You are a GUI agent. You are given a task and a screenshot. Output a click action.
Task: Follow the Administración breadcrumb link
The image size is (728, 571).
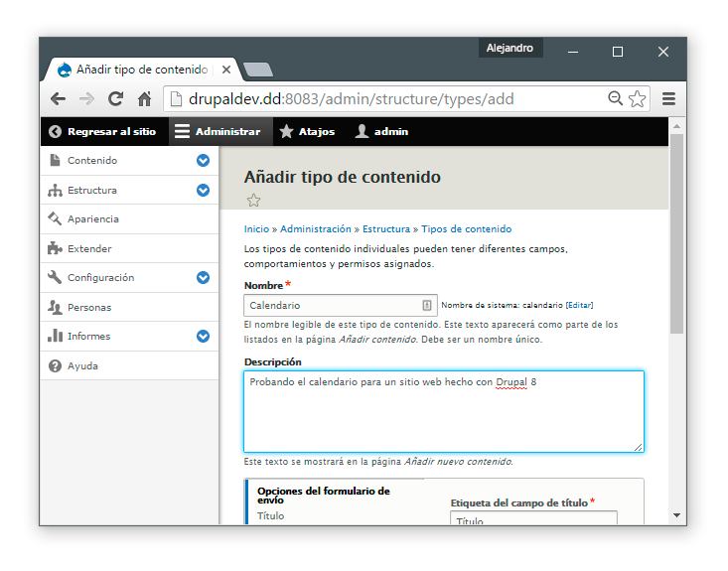pos(316,228)
